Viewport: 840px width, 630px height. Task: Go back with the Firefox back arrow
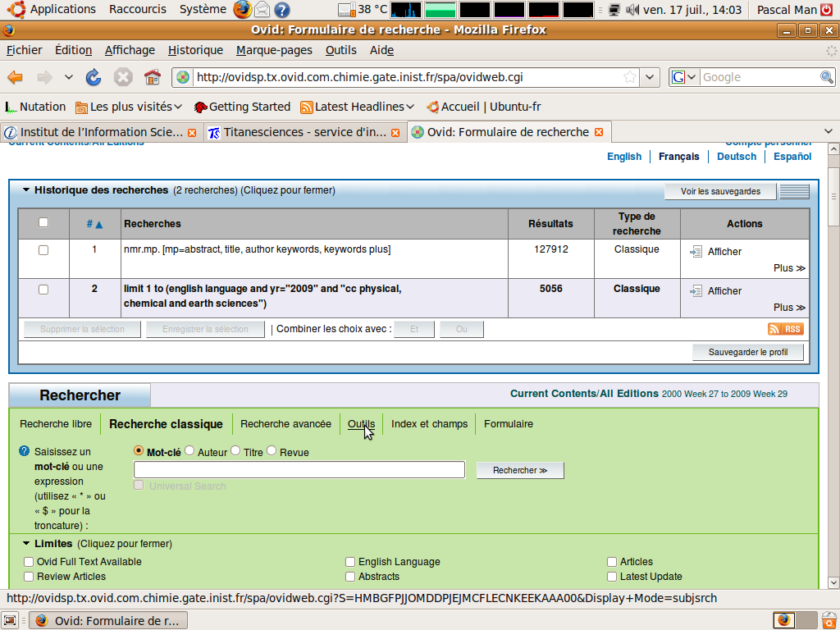point(15,77)
